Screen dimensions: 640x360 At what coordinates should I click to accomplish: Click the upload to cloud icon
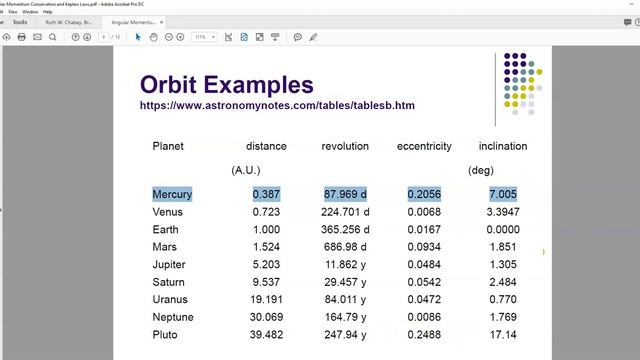coord(7,37)
